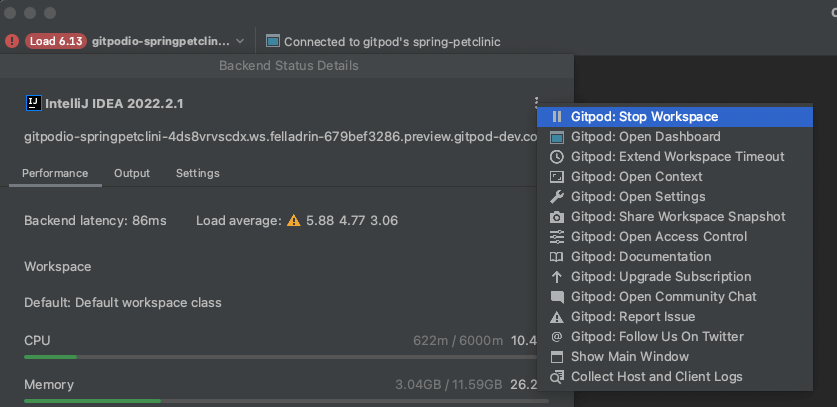The width and height of the screenshot is (837, 407).
Task: Click the Collect Logs search icon
Action: 557,377
